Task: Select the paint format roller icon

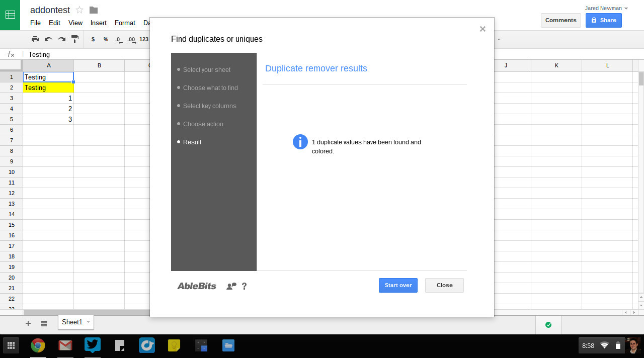Action: [x=75, y=39]
